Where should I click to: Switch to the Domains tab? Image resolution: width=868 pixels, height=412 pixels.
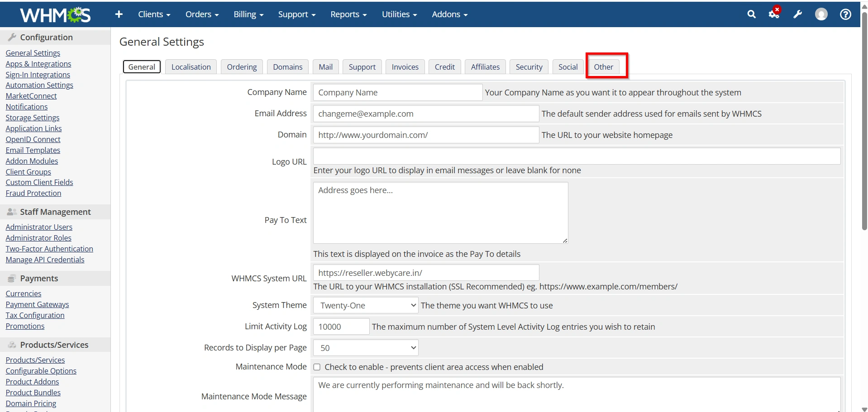tap(288, 67)
